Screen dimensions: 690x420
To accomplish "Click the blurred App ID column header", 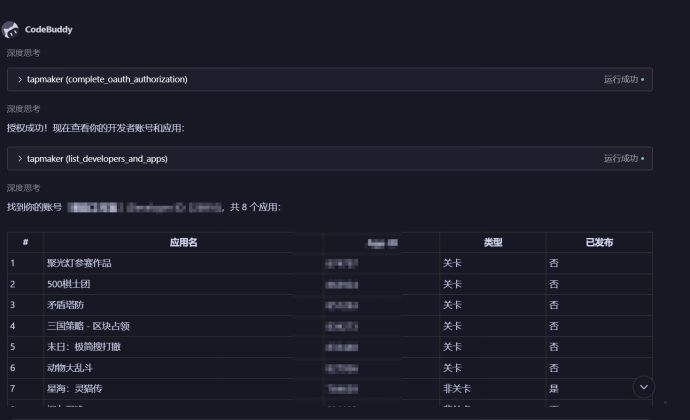I will point(382,243).
